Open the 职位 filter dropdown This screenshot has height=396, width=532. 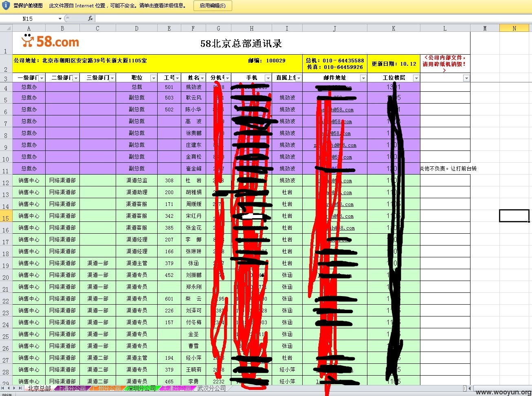tap(154, 78)
